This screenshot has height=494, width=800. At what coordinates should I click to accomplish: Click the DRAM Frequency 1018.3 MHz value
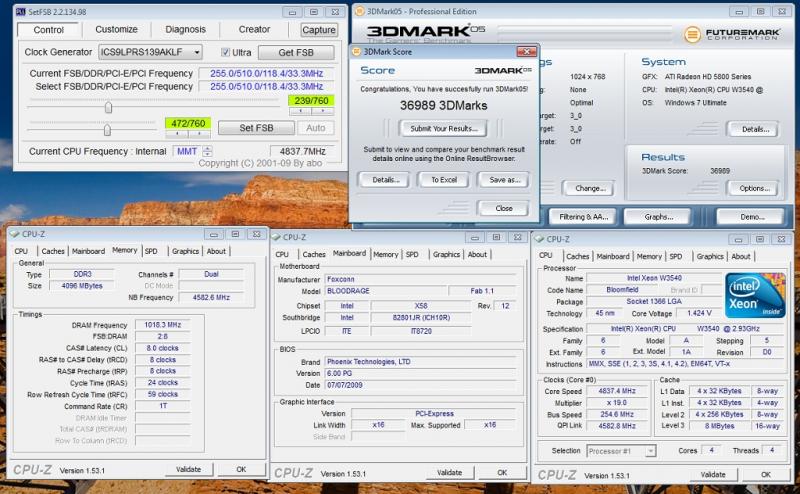(x=162, y=325)
